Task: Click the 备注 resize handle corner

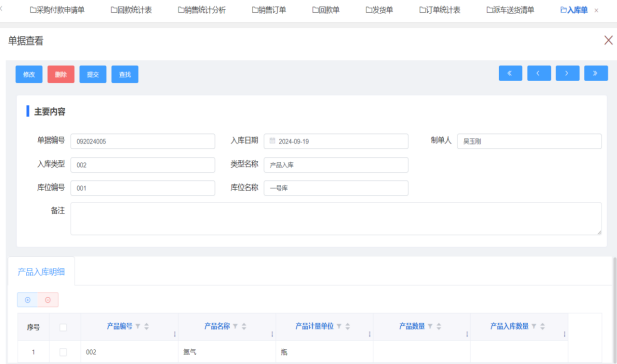Action: (599, 232)
